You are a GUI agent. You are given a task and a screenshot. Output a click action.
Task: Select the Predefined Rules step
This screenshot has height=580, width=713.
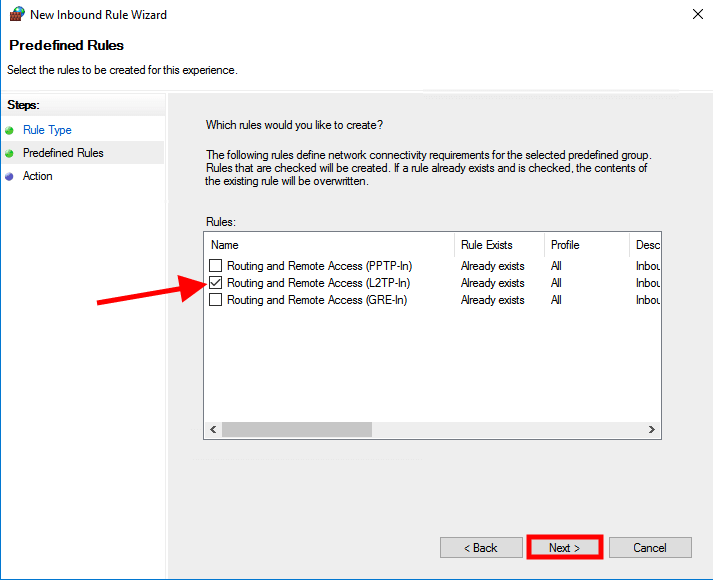point(63,153)
